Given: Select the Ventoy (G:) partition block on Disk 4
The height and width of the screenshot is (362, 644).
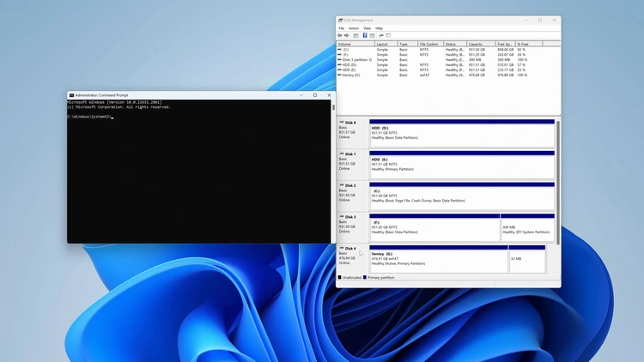Looking at the screenshot, I should pos(439,259).
